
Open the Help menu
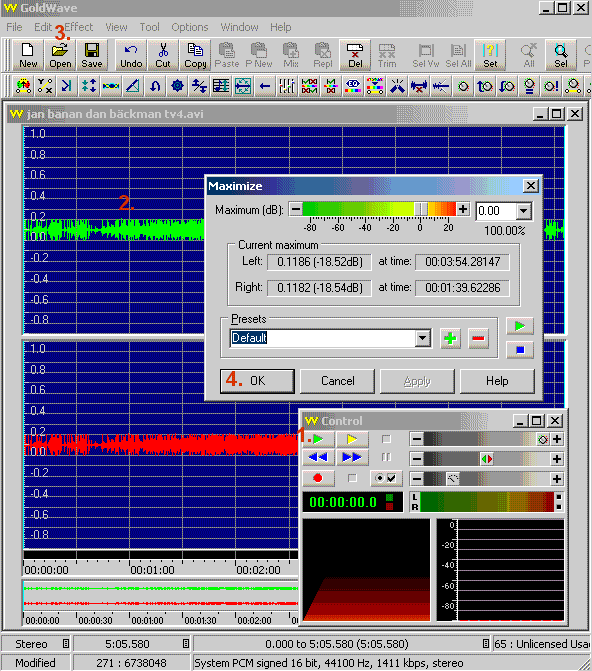point(280,27)
